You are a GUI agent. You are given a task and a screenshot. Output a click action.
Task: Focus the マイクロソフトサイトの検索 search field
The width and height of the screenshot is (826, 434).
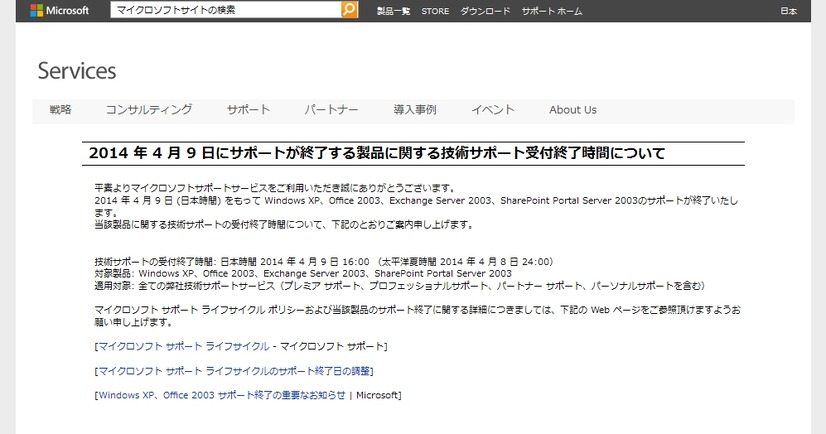point(225,9)
